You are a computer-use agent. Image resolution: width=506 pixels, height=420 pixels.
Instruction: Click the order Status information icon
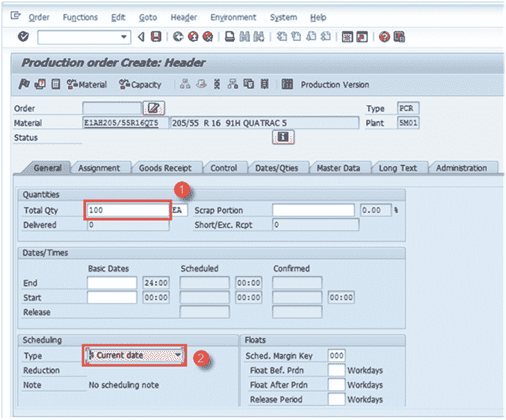pyautogui.click(x=284, y=137)
